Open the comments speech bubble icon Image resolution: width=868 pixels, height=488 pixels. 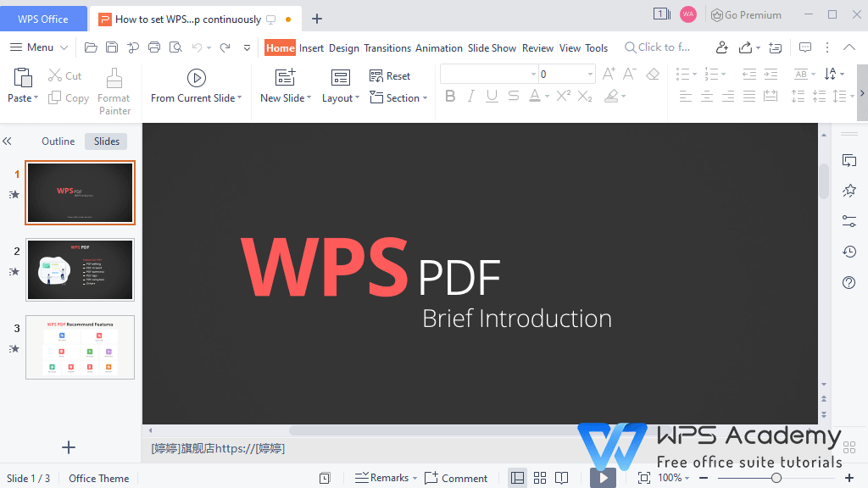point(805,47)
